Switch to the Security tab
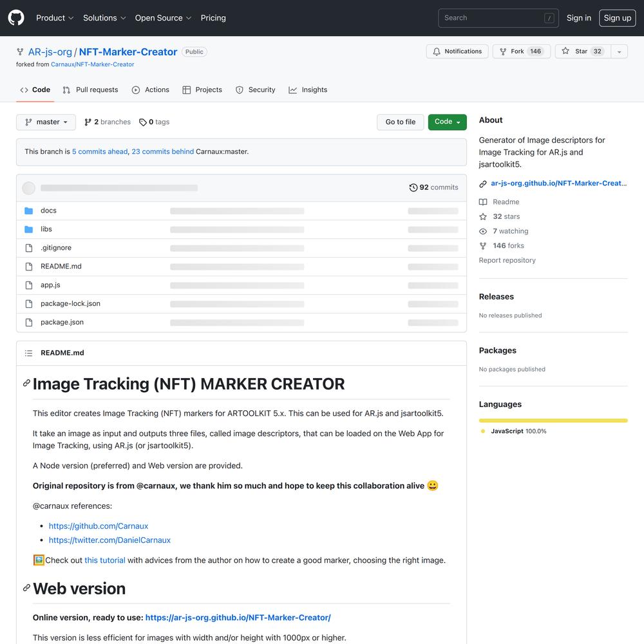This screenshot has width=644, height=644. pos(256,90)
